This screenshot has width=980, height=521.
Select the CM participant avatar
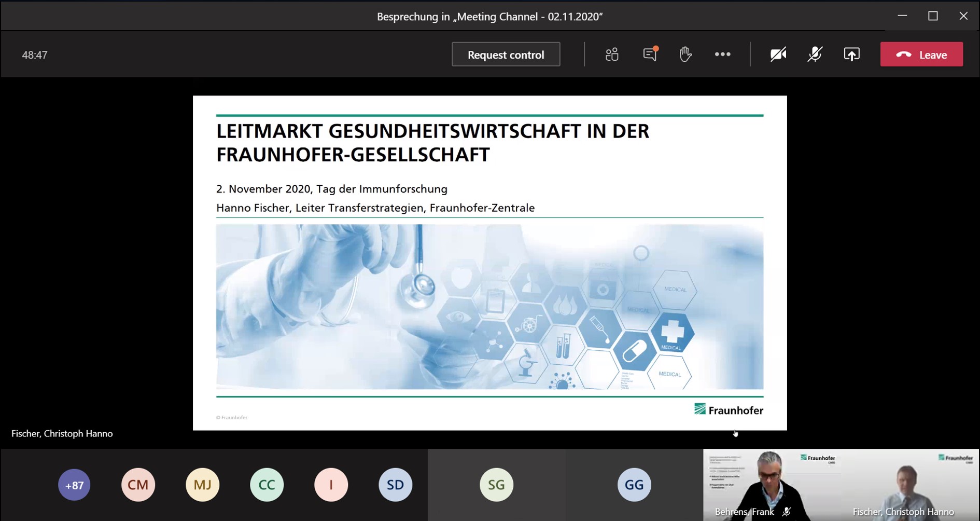[x=138, y=485]
